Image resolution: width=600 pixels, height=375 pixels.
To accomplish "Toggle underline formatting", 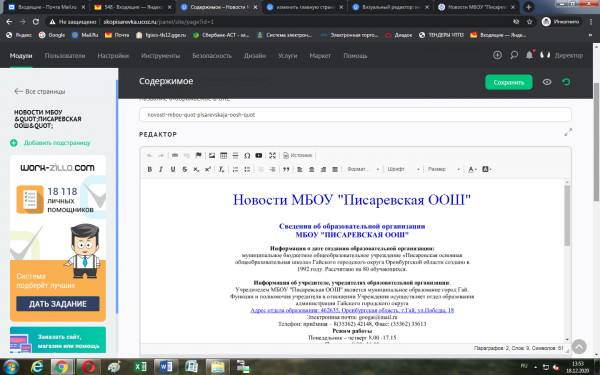I will (x=173, y=169).
